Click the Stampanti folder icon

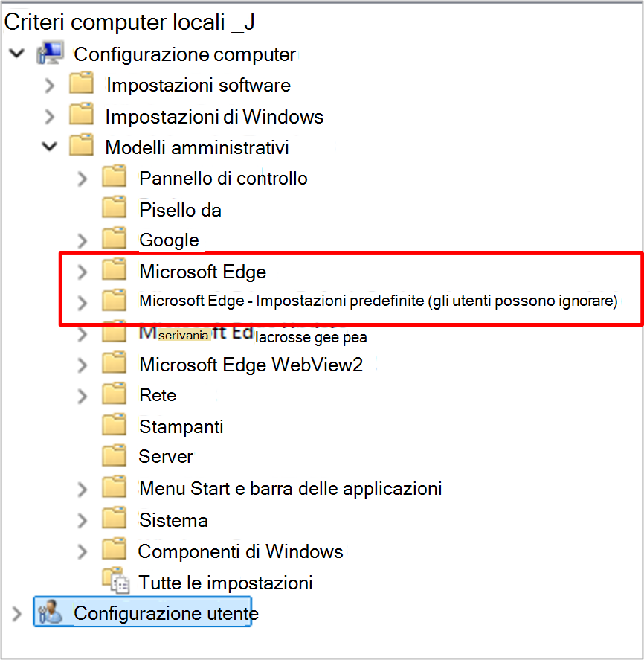coord(114,424)
